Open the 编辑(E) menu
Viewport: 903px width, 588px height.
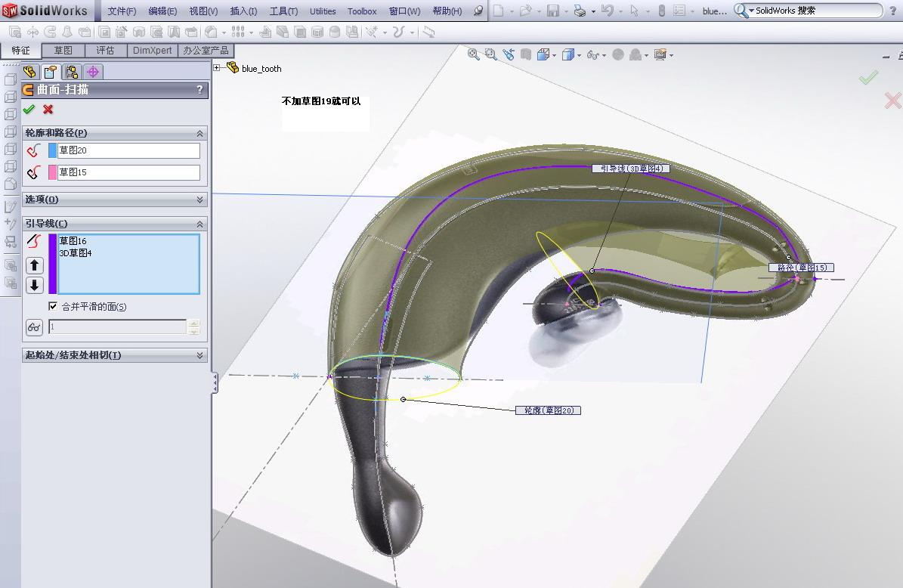coord(162,11)
